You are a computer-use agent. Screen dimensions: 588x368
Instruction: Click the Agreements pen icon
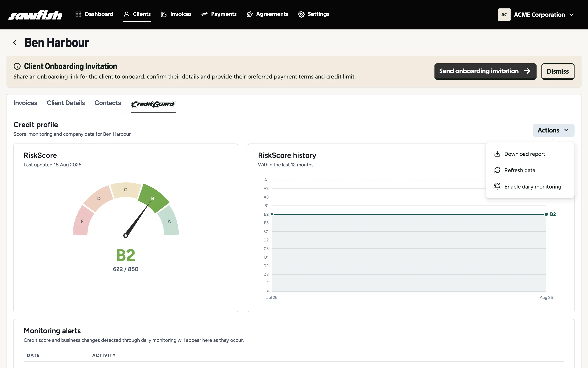click(x=249, y=14)
